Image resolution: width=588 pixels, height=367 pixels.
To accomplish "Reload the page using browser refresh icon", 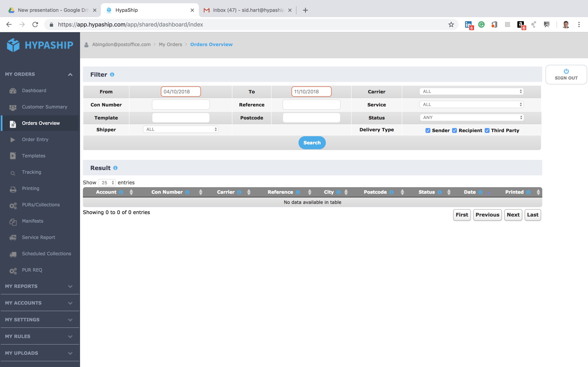I will pos(35,24).
